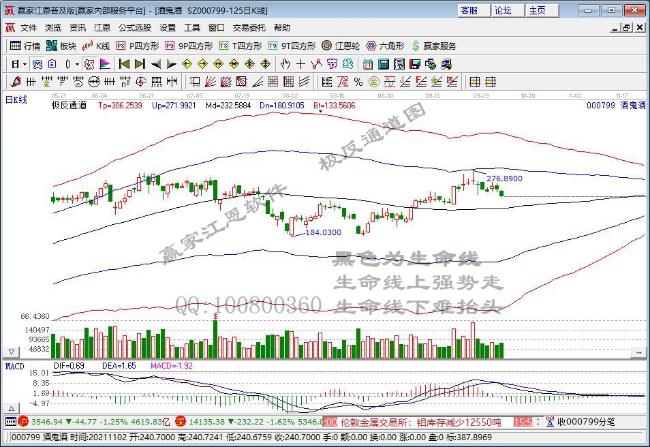Screen dimensions: 650x447
Task: Select the crosshair cursor tool
Action: [x=301, y=64]
